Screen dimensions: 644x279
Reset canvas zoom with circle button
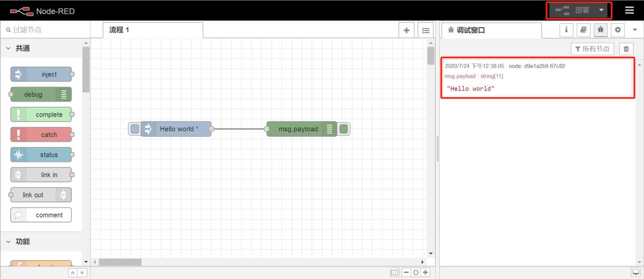point(416,272)
